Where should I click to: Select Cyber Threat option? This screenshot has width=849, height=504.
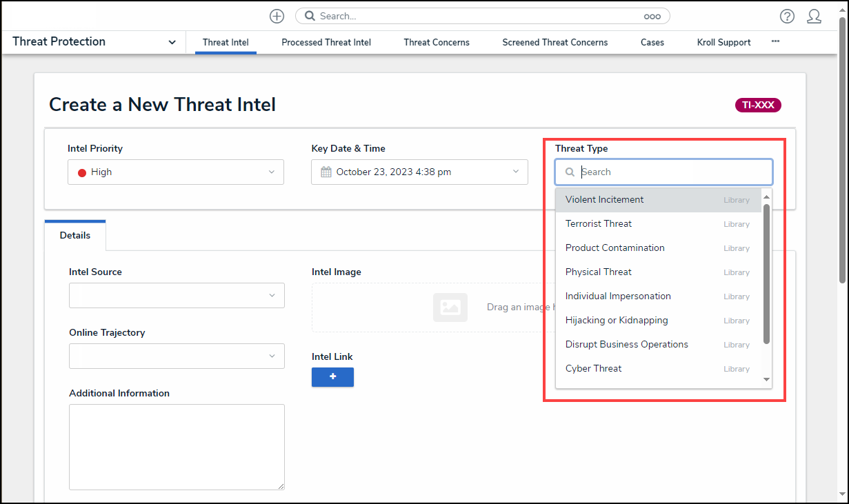(x=659, y=369)
